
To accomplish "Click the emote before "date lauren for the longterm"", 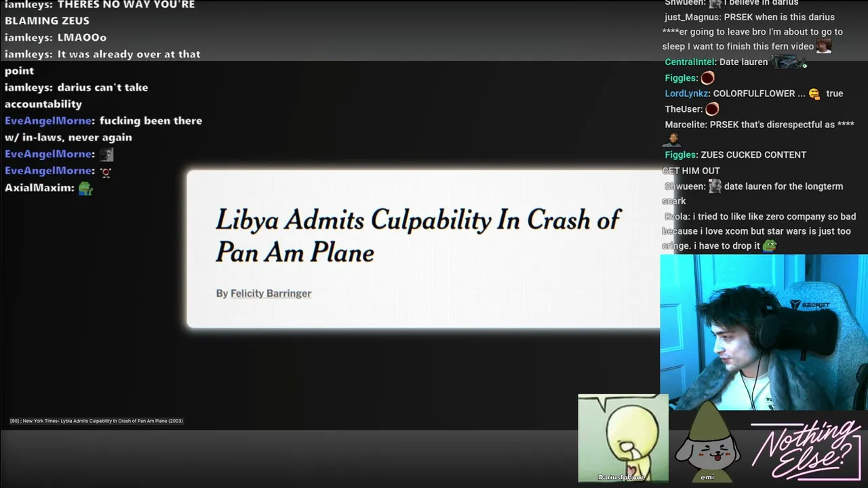I will click(x=715, y=186).
